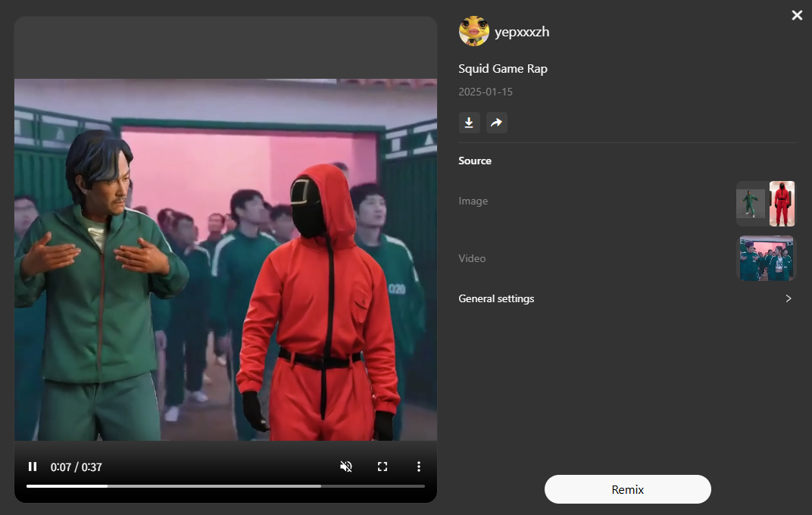Unmute the video audio
The image size is (812, 515).
click(x=346, y=467)
